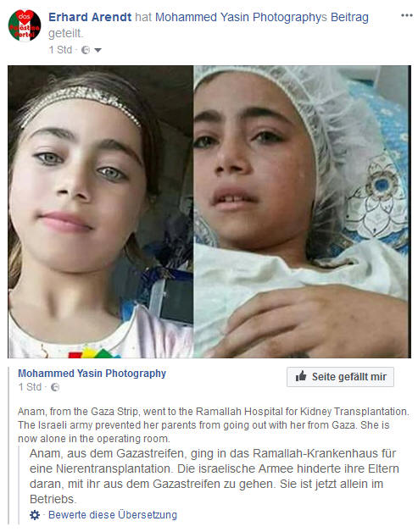The height and width of the screenshot is (532, 418).
Task: Click the globe privacy icon near the top timestamp
Action: click(x=86, y=50)
